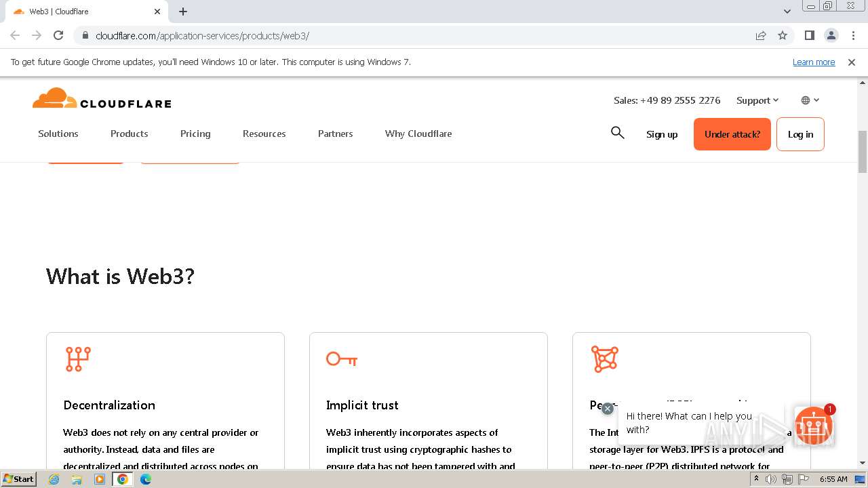Click the page vertical scrollbar thumb
The image size is (868, 488).
tap(863, 152)
